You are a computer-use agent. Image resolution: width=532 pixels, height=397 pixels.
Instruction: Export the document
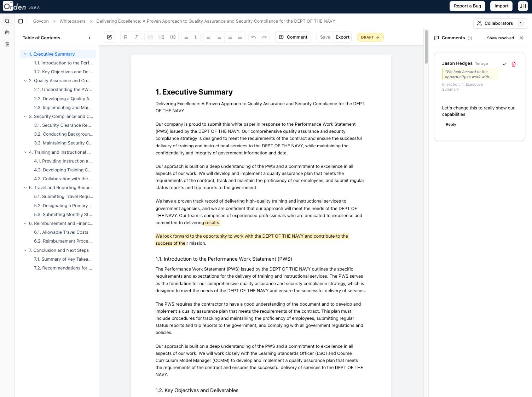tap(342, 37)
